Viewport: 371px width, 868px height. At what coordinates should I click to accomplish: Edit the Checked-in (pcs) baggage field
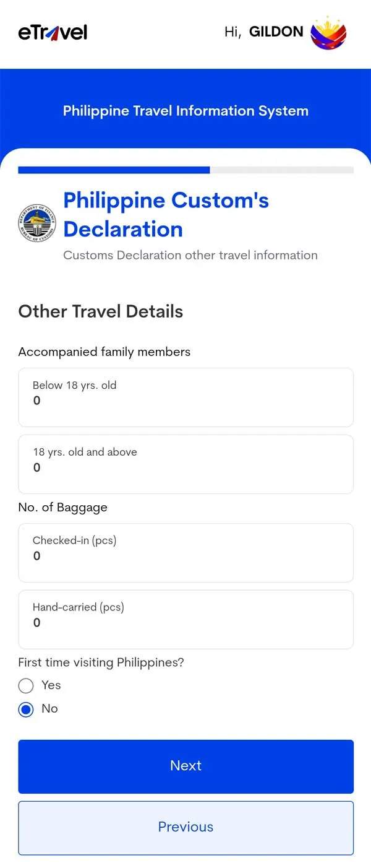(185, 553)
